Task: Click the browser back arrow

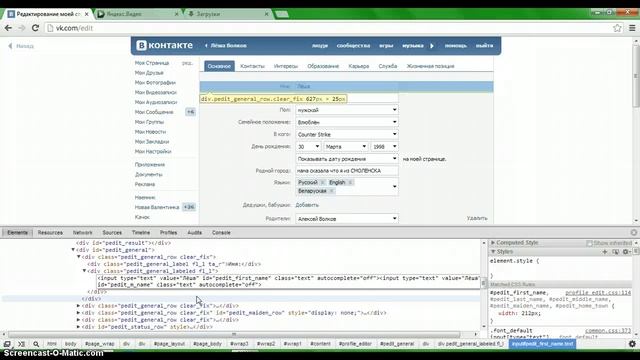Action: click(x=8, y=28)
